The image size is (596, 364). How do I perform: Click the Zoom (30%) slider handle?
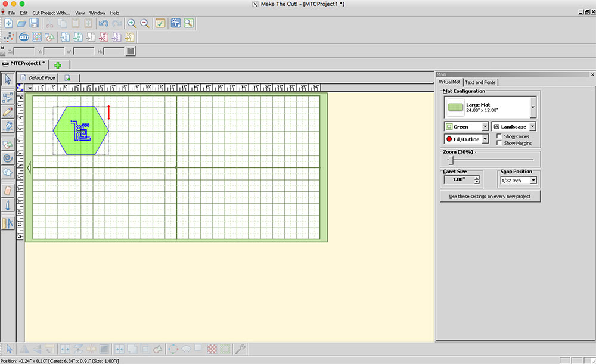click(451, 160)
